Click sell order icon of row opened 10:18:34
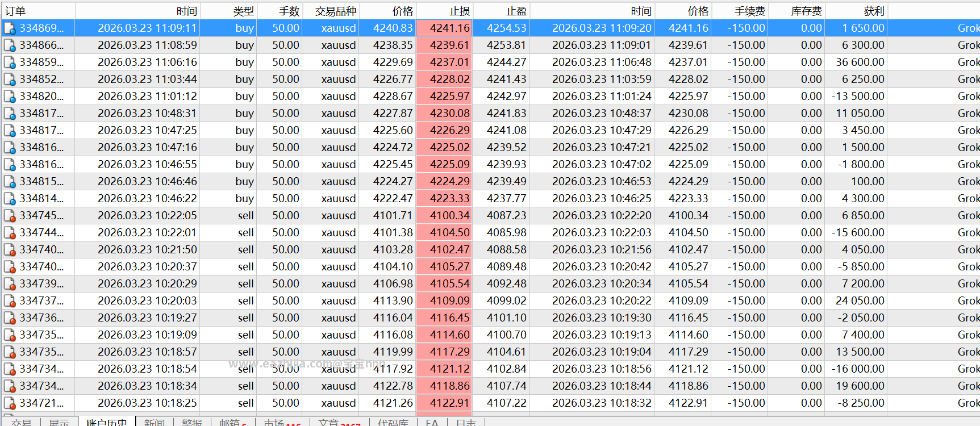This screenshot has height=426, width=980. (10, 386)
